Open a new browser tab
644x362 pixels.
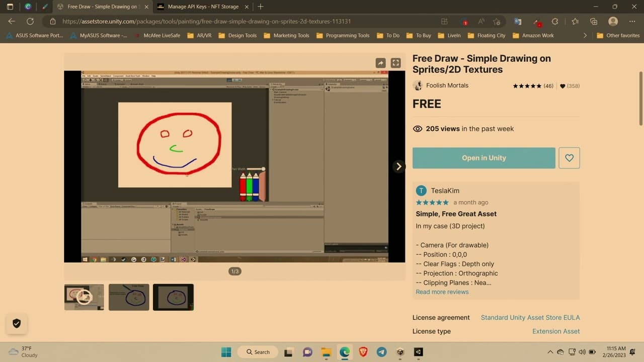[260, 7]
